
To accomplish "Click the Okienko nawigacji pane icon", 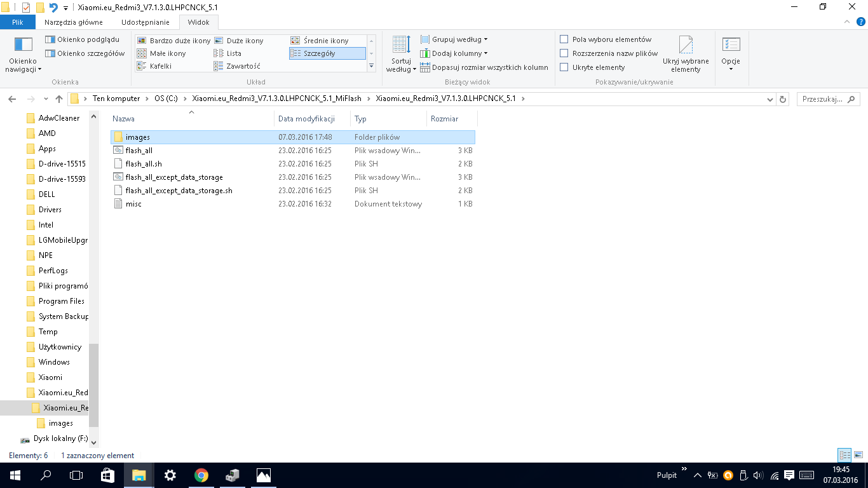I will 24,45.
